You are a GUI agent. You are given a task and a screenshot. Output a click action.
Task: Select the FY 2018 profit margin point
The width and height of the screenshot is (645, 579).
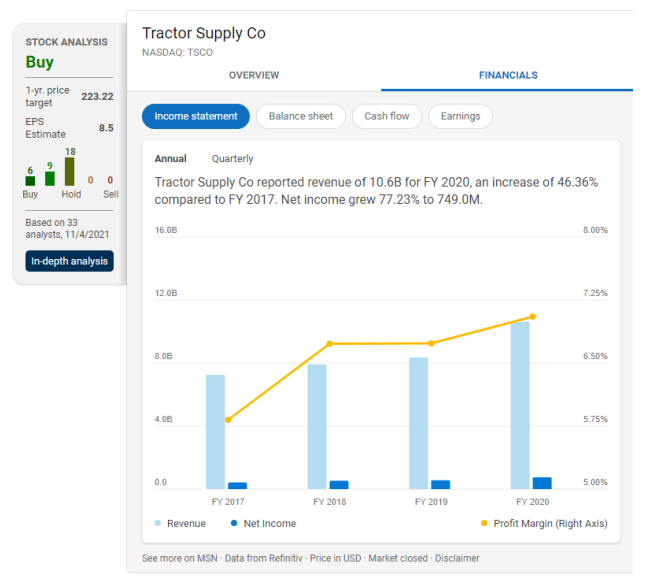tap(330, 344)
